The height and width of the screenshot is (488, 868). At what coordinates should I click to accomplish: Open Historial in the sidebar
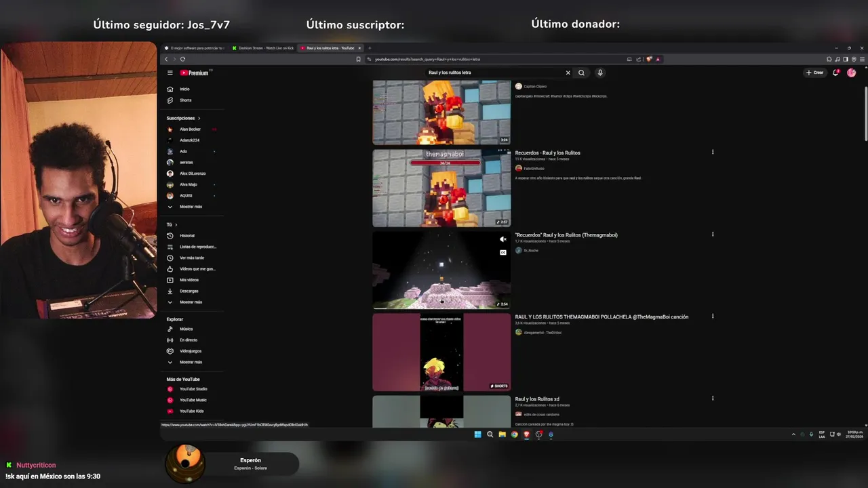(x=186, y=235)
